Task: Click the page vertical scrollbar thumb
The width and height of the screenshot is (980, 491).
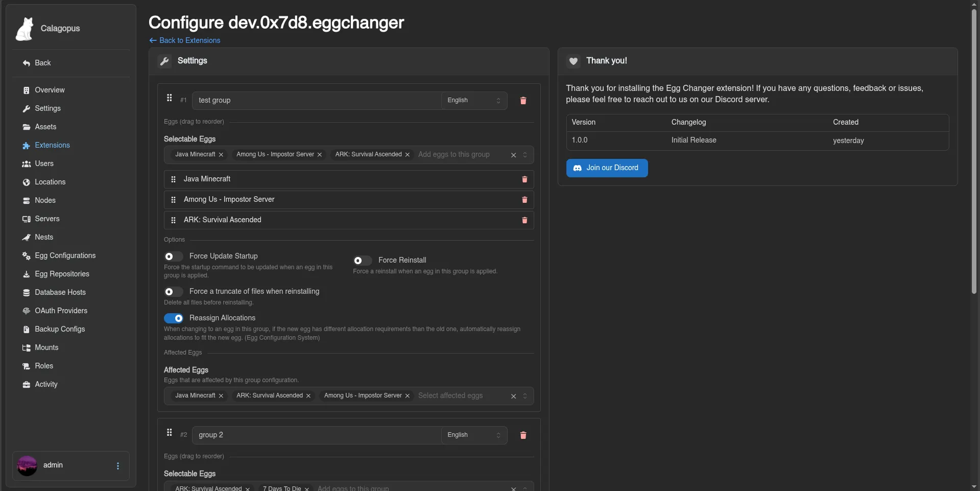Action: click(x=974, y=151)
